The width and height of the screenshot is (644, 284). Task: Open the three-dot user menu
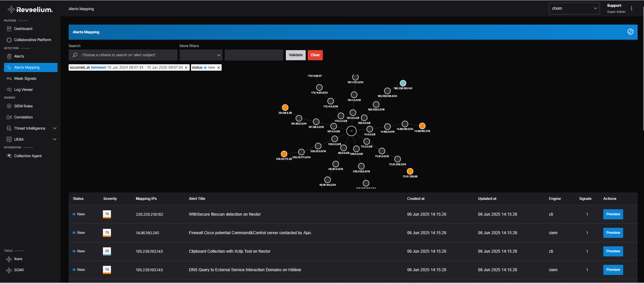coord(632,8)
